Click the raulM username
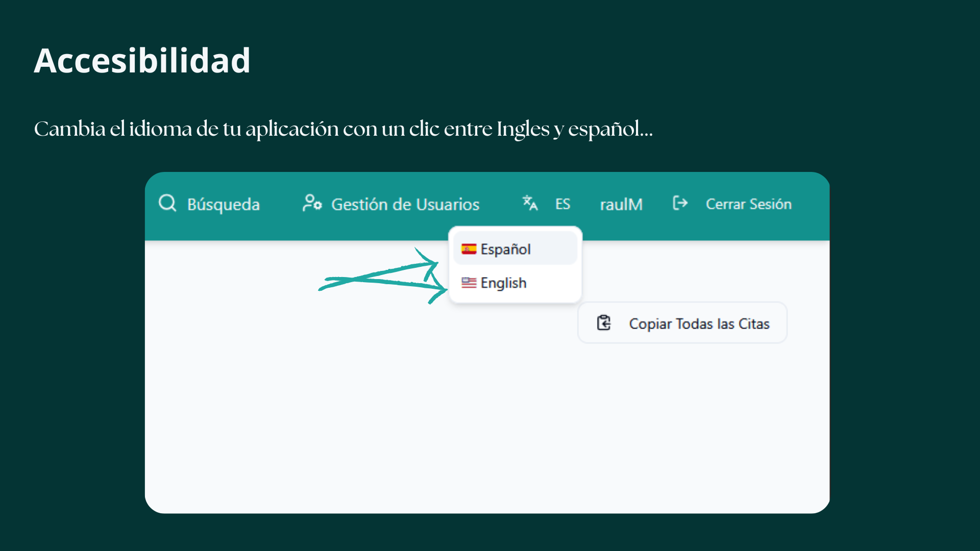The image size is (980, 551). [621, 204]
